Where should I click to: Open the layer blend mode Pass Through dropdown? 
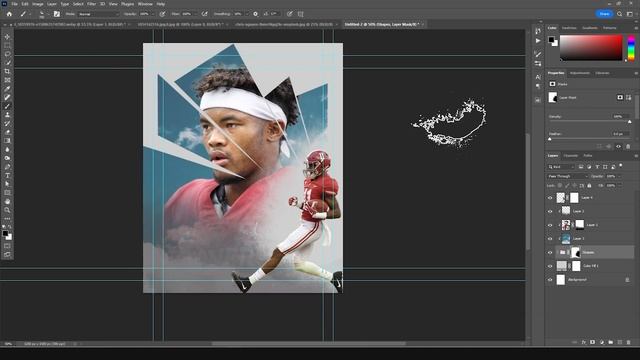[567, 176]
